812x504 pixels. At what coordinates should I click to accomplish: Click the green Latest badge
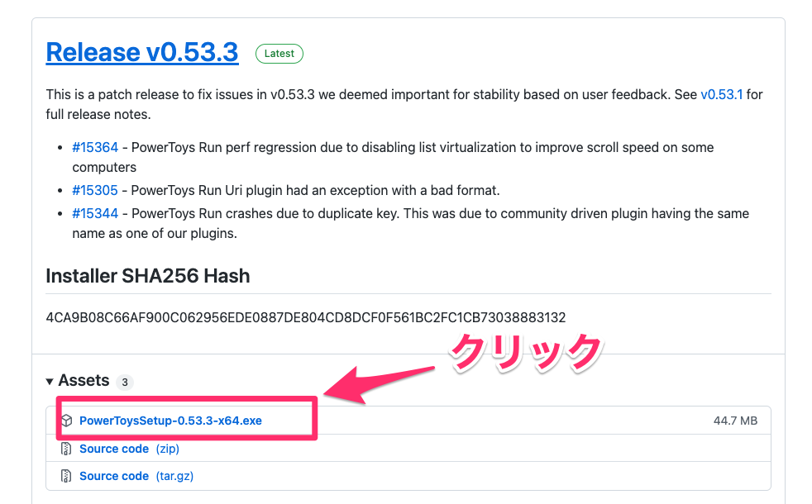coord(279,54)
